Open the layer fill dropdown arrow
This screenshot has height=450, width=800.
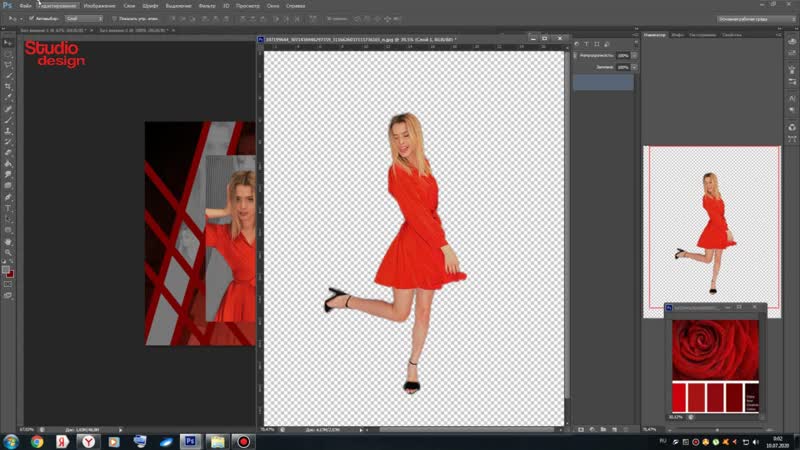point(632,67)
